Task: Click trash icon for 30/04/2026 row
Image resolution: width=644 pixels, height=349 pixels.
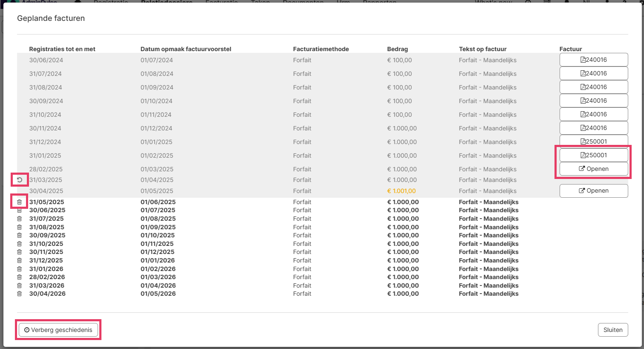Action: [x=19, y=294]
